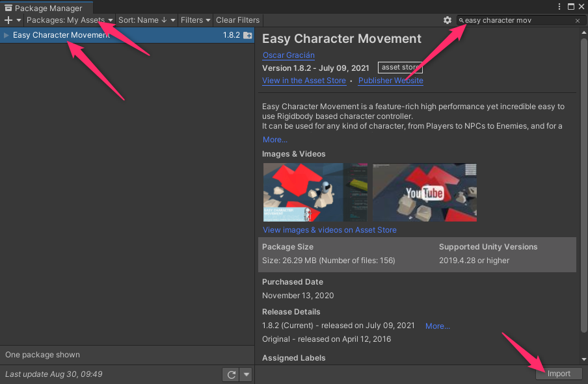This screenshot has width=588, height=384.
Task: Open the add package dropdown arrow
Action: [x=19, y=20]
